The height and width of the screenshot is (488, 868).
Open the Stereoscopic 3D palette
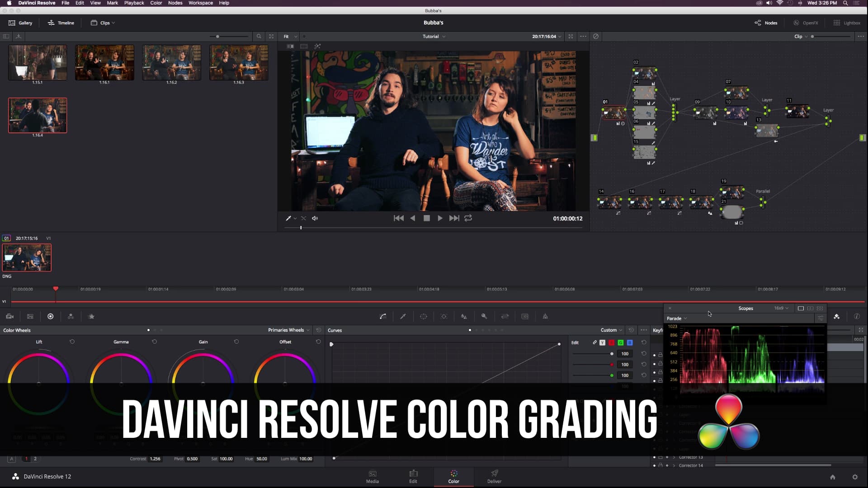(525, 316)
